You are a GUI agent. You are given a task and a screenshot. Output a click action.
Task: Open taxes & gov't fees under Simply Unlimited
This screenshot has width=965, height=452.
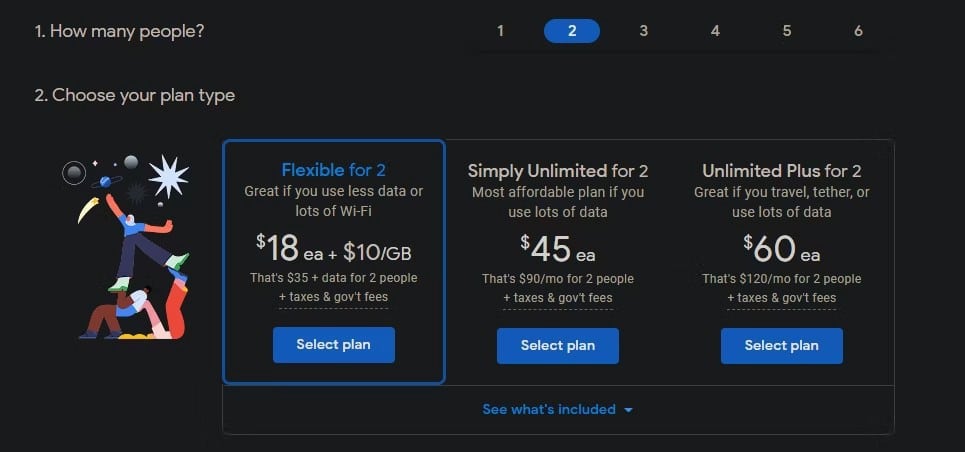coord(558,298)
